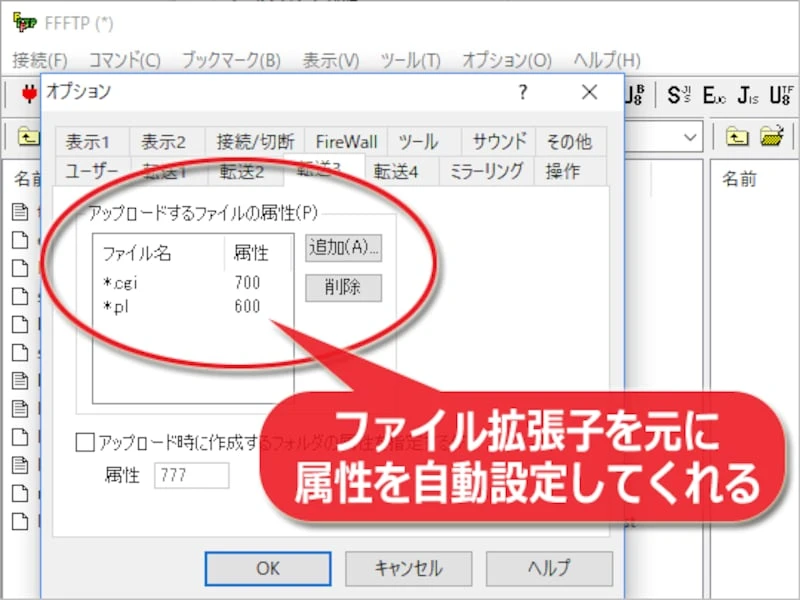Switch to the ツール tab
This screenshot has width=800, height=600.
tap(424, 141)
